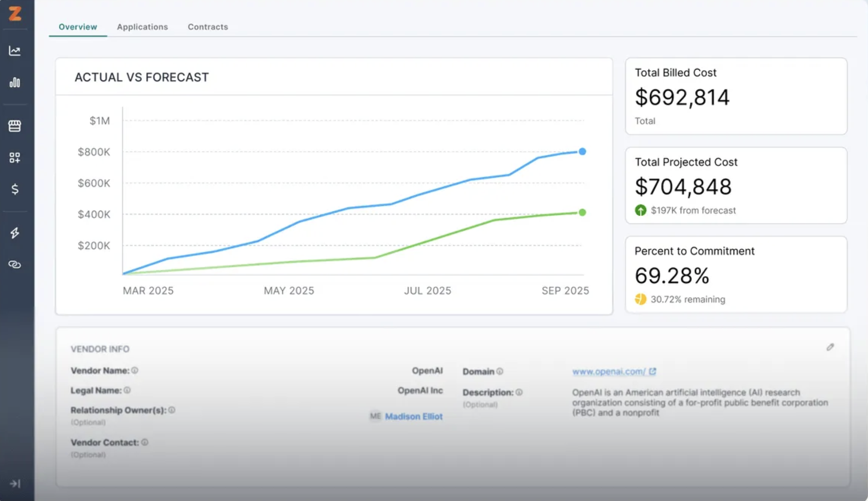Click the green line endpoint marker
Viewport: 868px width, 501px height.
coord(582,213)
